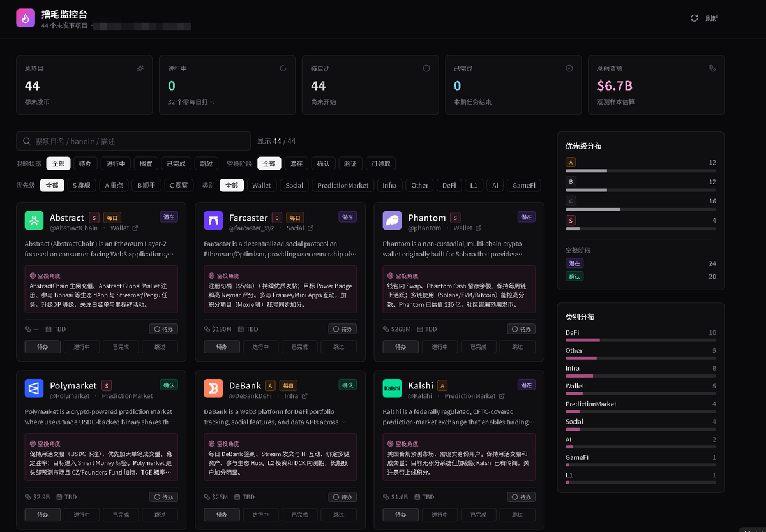Click sparkle icon on 总项目 card

pyautogui.click(x=140, y=68)
